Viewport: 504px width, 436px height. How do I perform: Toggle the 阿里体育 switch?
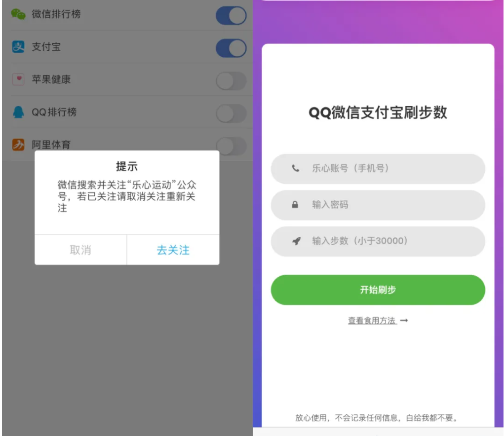click(231, 146)
